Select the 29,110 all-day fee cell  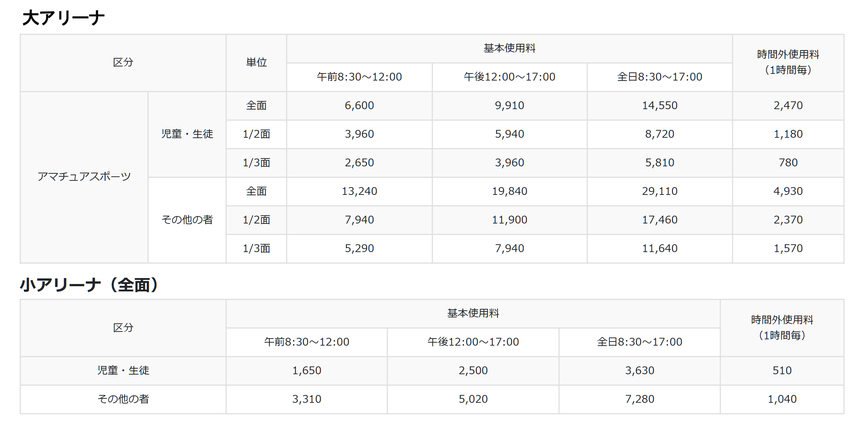coord(660,191)
